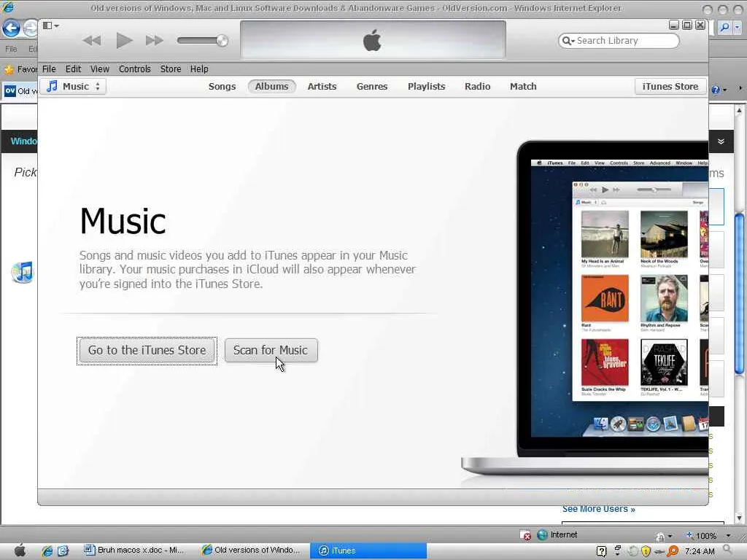Click the double-chevron expander on the web page
This screenshot has width=747, height=560.
pos(721,141)
